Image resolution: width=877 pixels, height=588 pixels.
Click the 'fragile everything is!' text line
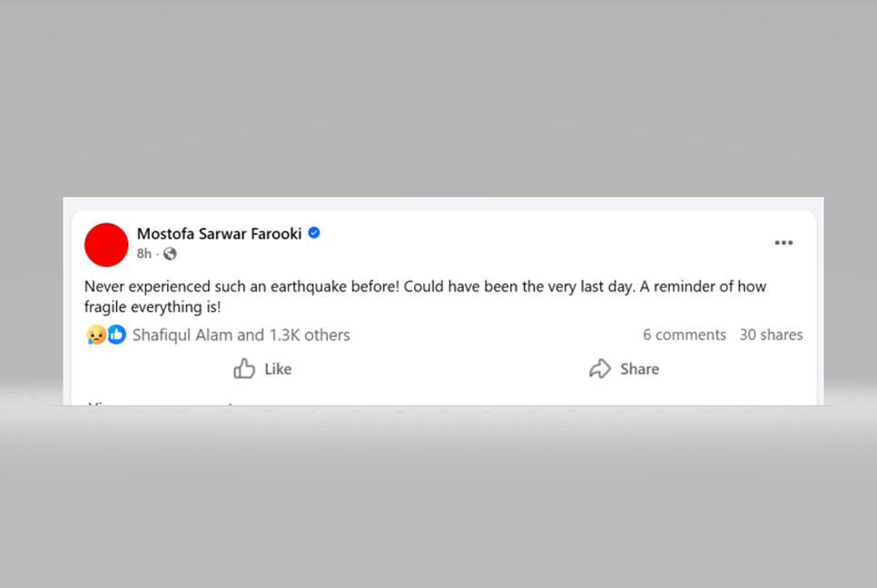pyautogui.click(x=153, y=308)
